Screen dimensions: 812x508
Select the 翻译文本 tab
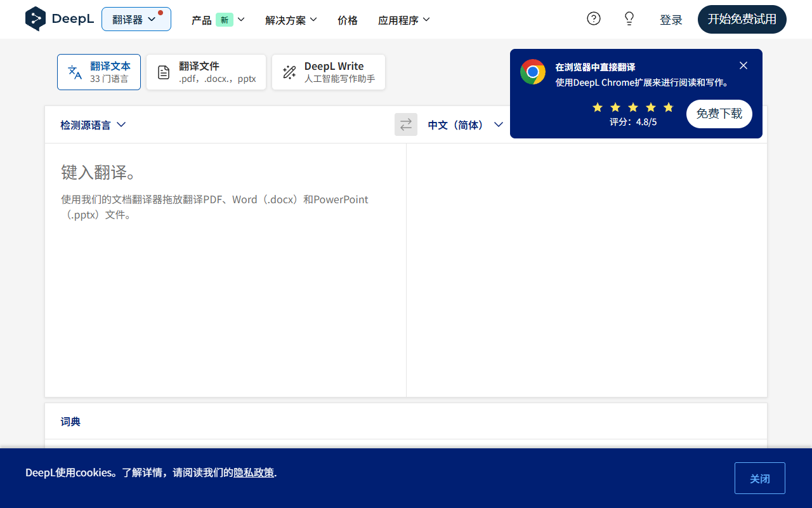pos(99,72)
